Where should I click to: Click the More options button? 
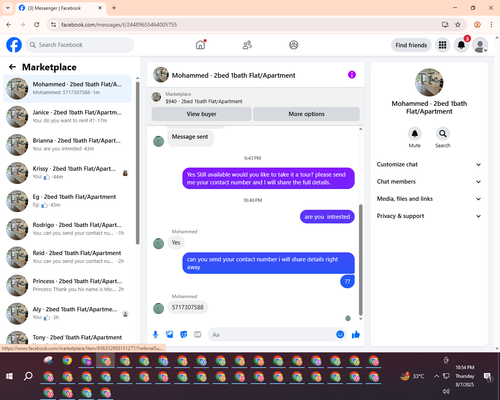(x=306, y=114)
